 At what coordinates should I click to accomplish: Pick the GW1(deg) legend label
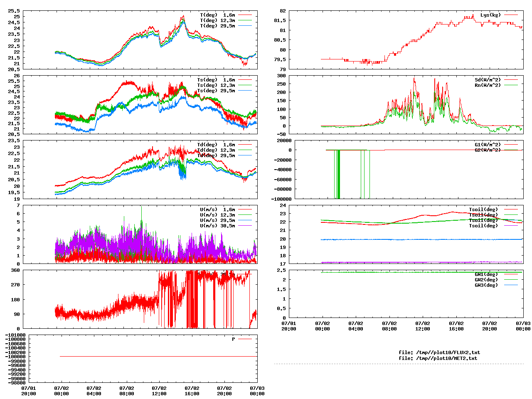coord(486,274)
